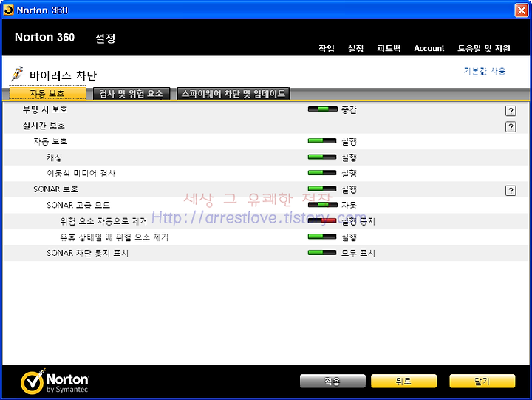
Task: Open 도움말 및 지원 menu
Action: pos(484,48)
